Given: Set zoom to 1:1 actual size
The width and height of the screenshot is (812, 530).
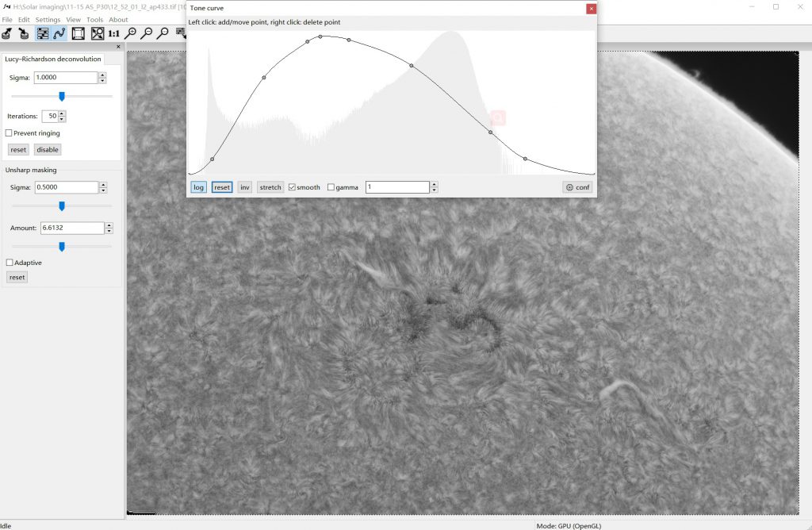Looking at the screenshot, I should pyautogui.click(x=114, y=33).
